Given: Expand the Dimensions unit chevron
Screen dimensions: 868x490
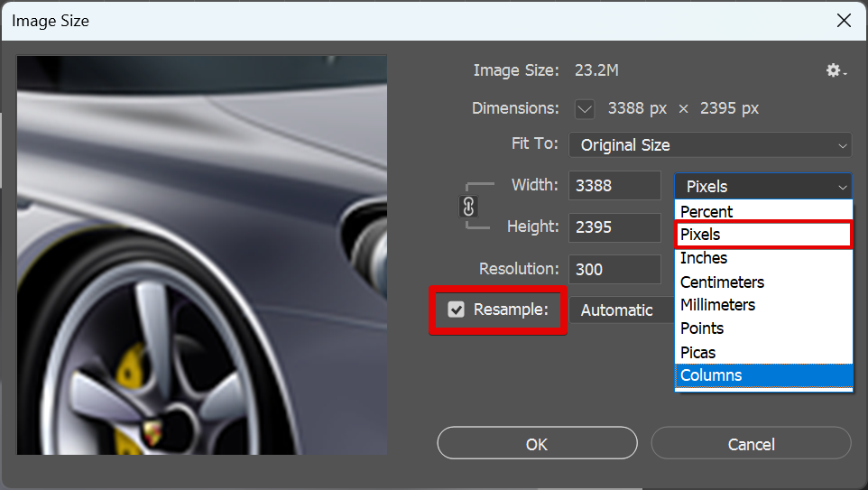Looking at the screenshot, I should [585, 109].
